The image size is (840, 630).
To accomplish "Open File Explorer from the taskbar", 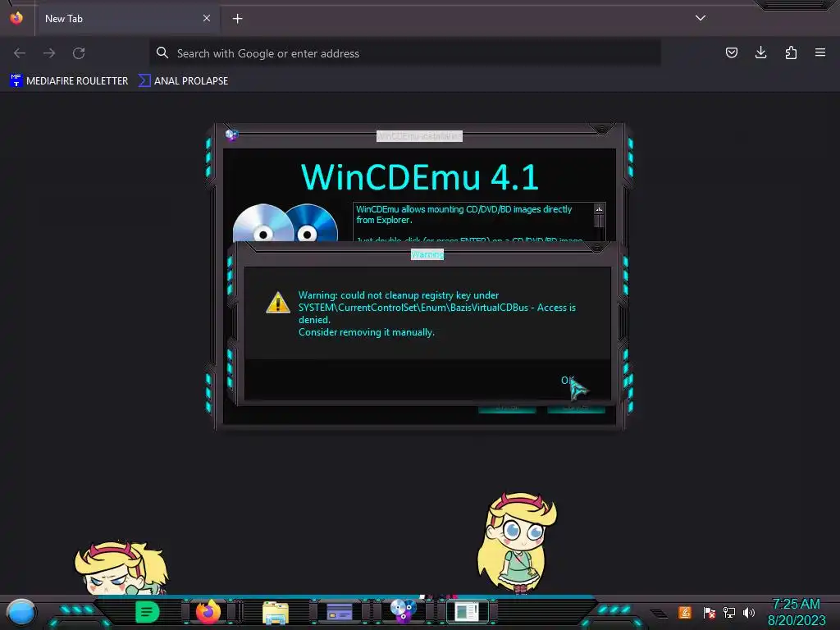I will click(276, 612).
